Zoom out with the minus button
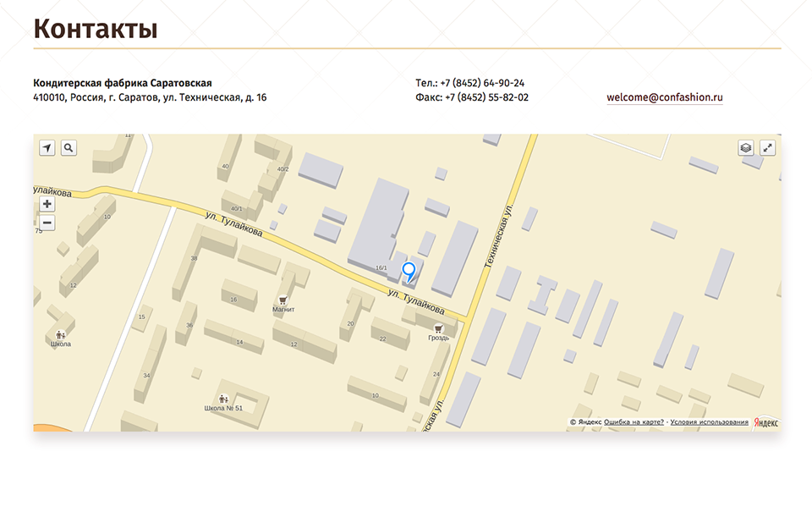The height and width of the screenshot is (523, 812). (x=47, y=223)
